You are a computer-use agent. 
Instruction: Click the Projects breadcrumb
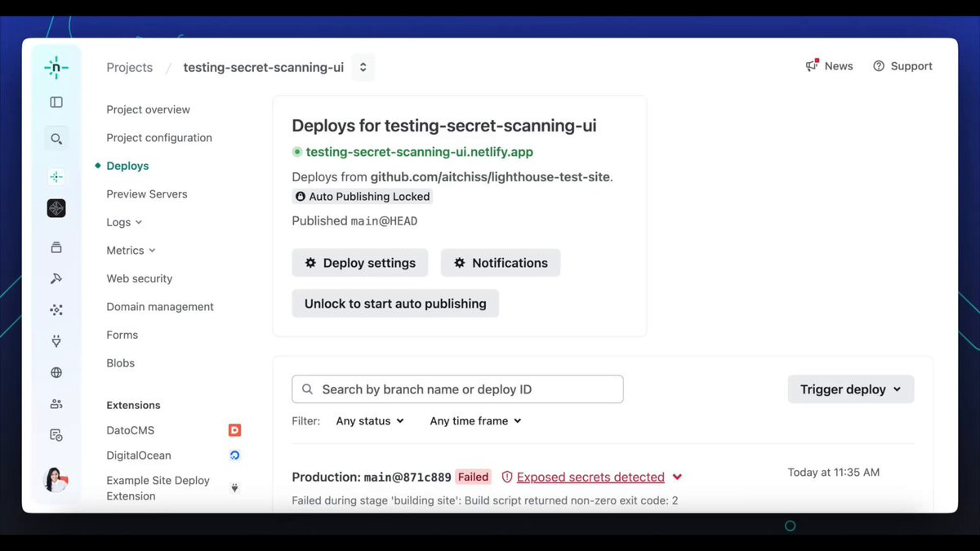pyautogui.click(x=129, y=68)
